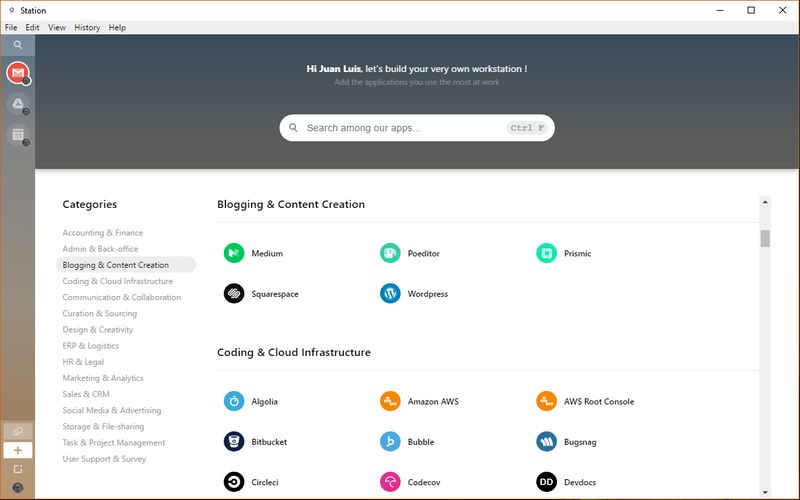Select Admin & Back-office category
The image size is (800, 500).
pyautogui.click(x=100, y=249)
